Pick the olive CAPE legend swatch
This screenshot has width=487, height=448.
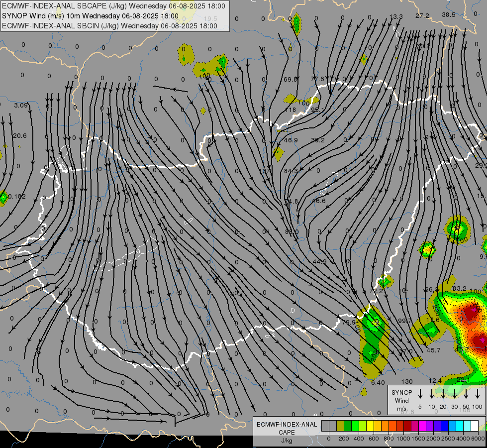[x=340, y=426]
